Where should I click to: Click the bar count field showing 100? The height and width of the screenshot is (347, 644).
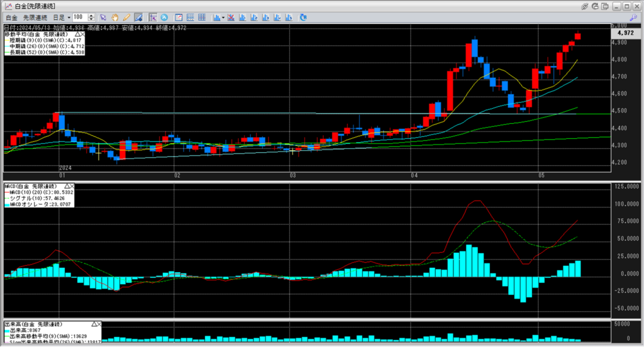79,17
